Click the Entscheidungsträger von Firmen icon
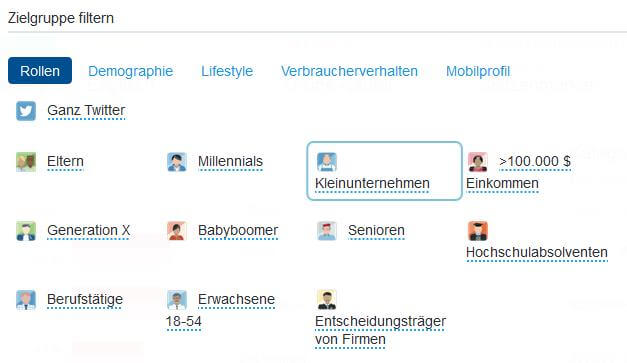627x363 pixels. (x=327, y=300)
